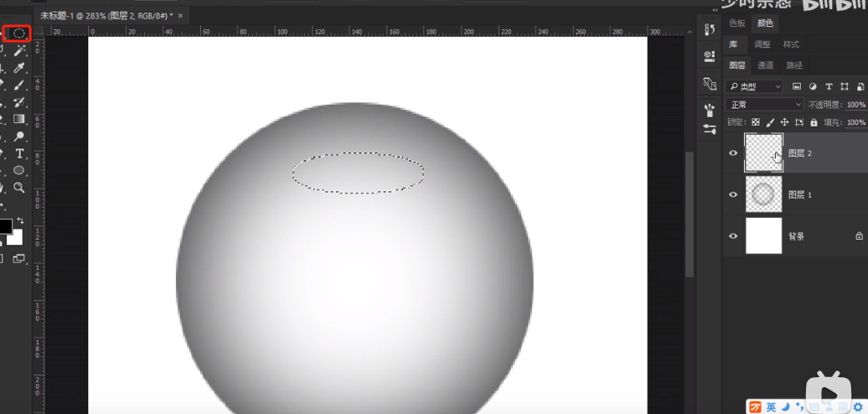Open the IME settings gear
Screen dimensions: 868x414
tap(857, 407)
